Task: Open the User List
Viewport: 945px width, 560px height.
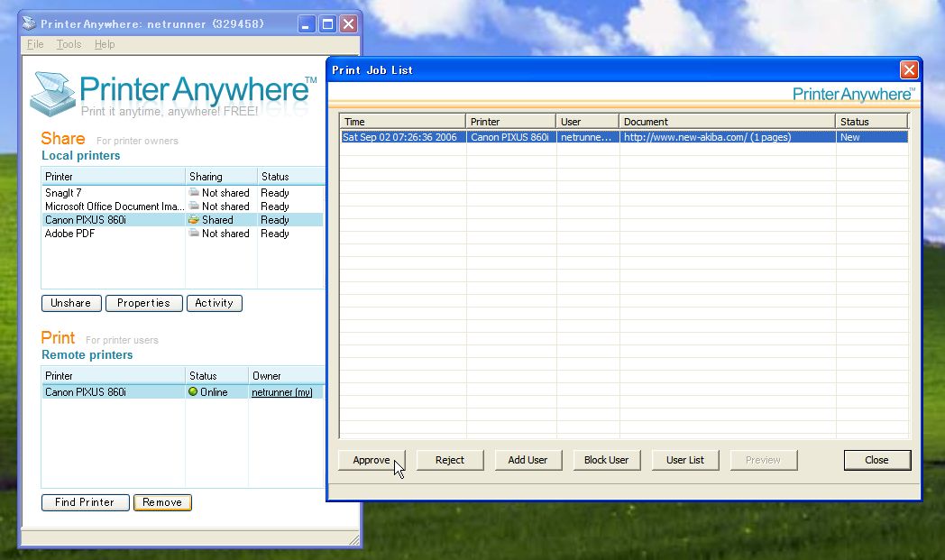Action: 685,460
